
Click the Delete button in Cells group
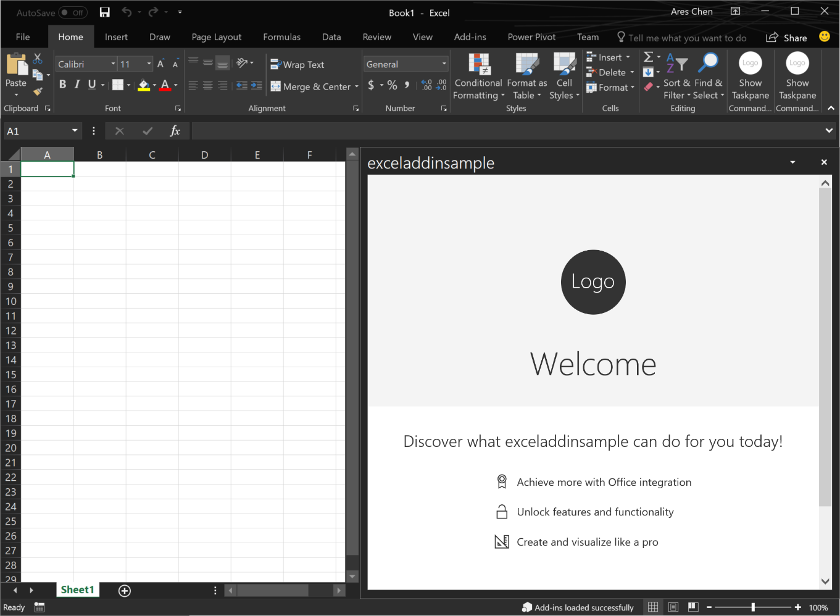click(x=610, y=72)
